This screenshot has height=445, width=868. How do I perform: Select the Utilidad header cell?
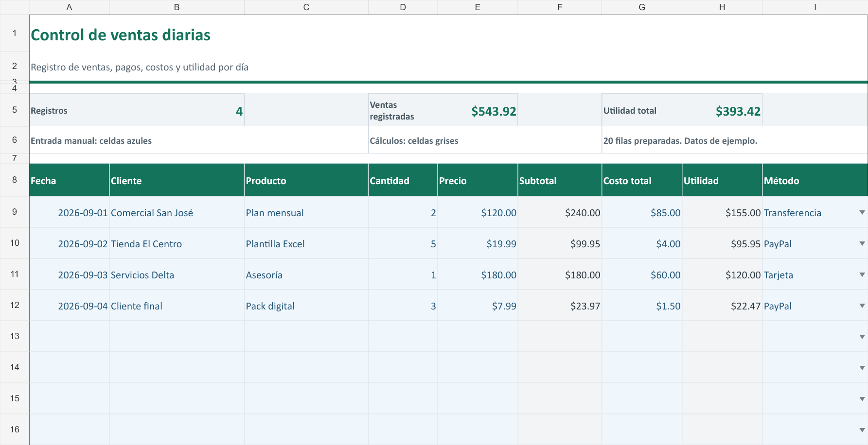pos(722,180)
